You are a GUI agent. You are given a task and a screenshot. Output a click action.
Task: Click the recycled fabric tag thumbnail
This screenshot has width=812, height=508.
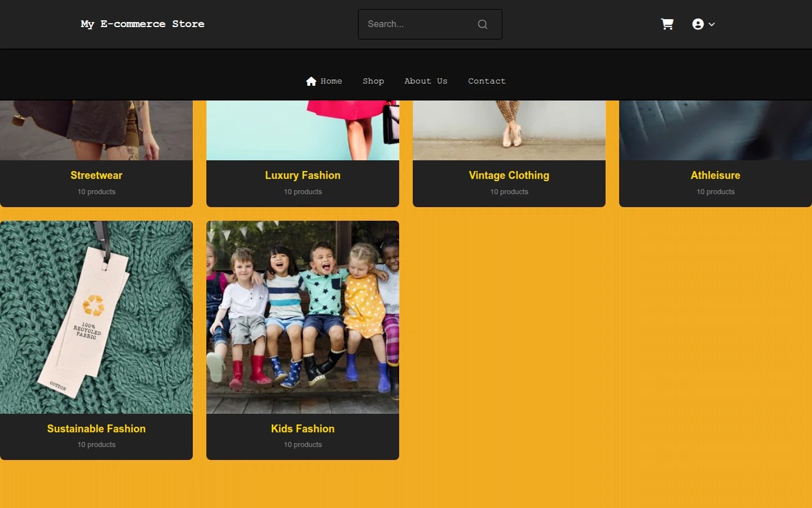click(x=96, y=317)
